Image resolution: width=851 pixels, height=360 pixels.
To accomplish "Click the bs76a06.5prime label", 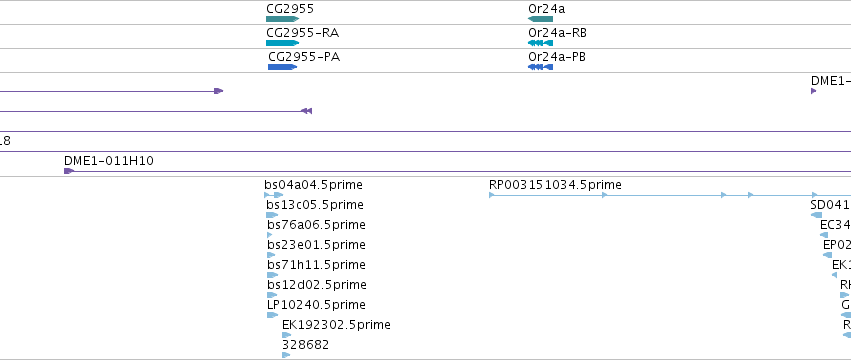I will [x=316, y=225].
